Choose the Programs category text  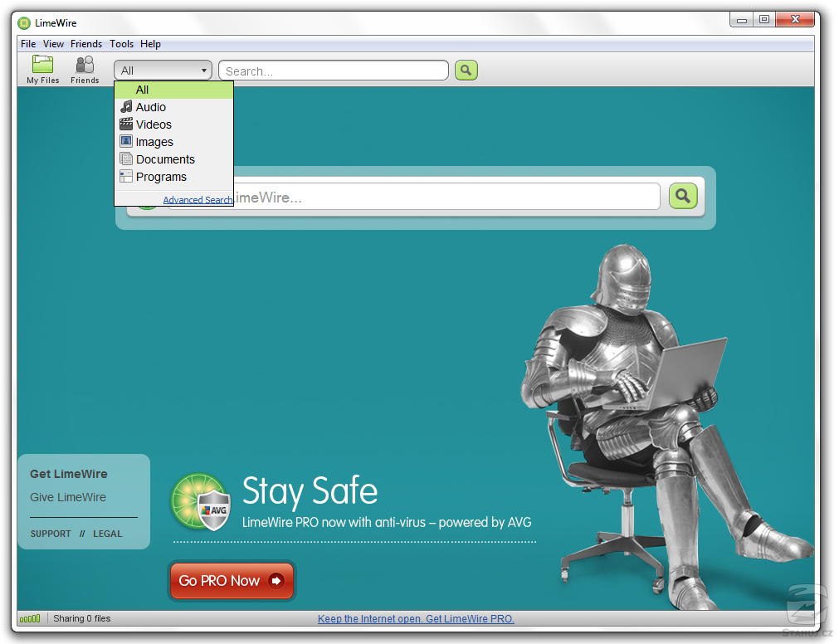(x=161, y=177)
